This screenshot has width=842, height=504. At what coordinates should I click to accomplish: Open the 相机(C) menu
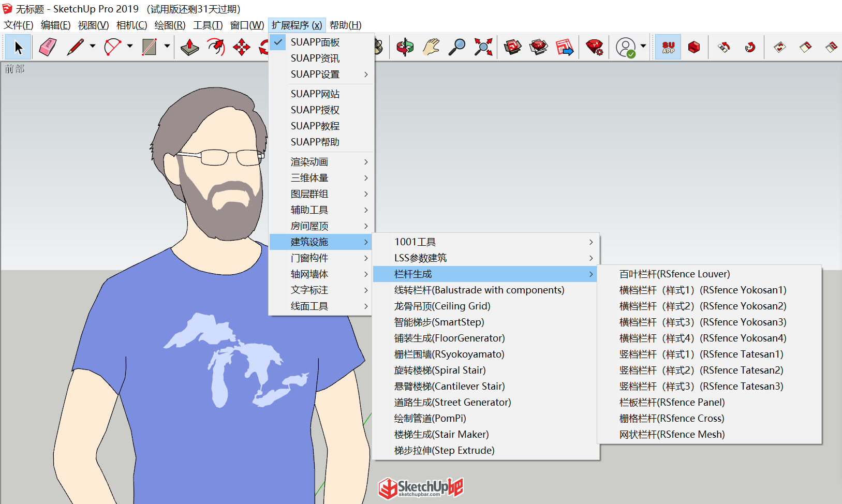[131, 25]
